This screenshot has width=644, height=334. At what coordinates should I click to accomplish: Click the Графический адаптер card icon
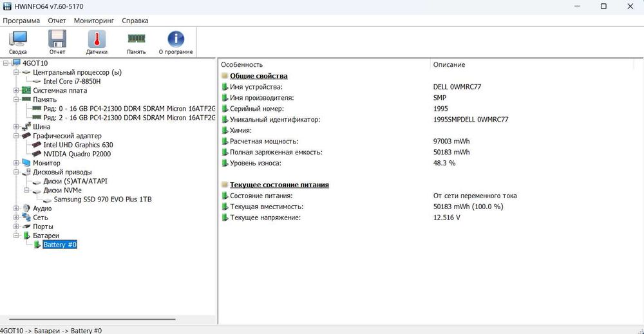[x=26, y=136]
